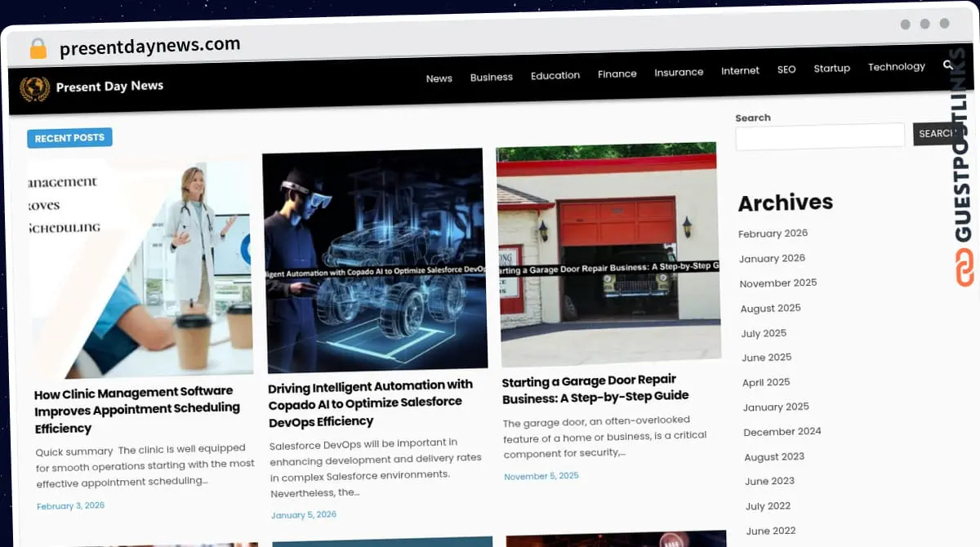Open the June 2025 archive
The image size is (980, 547).
767,358
